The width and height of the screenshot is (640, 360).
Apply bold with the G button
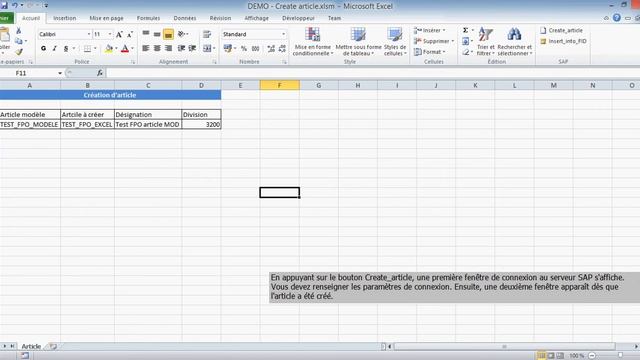coord(43,49)
